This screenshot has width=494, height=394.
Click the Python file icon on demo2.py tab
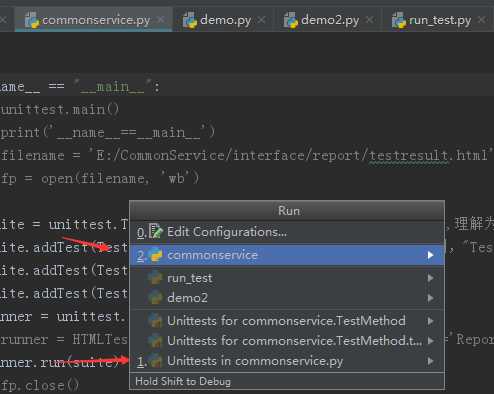[290, 20]
